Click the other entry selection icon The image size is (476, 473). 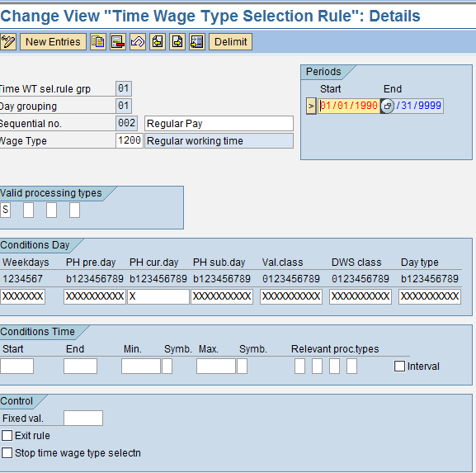(197, 41)
